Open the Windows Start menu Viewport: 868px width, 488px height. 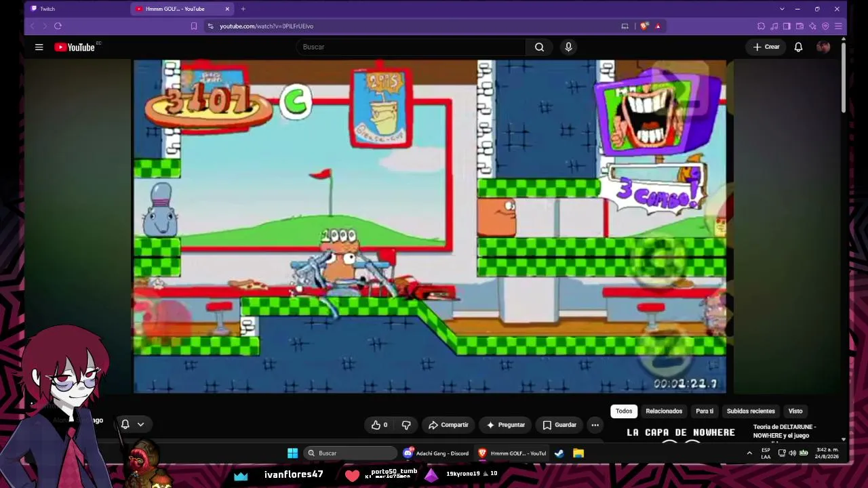pyautogui.click(x=292, y=453)
